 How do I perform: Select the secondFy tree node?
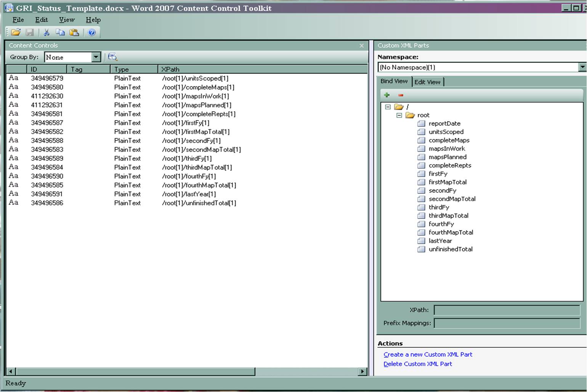point(442,190)
